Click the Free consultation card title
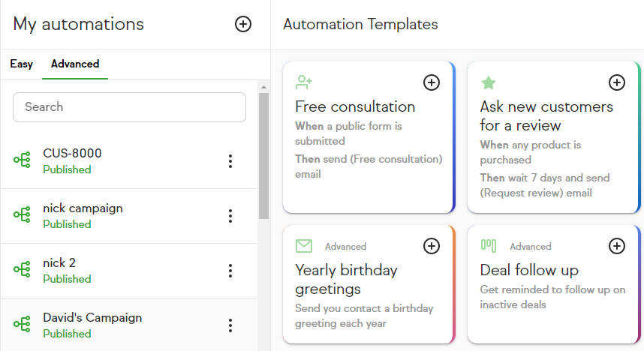 tap(355, 106)
